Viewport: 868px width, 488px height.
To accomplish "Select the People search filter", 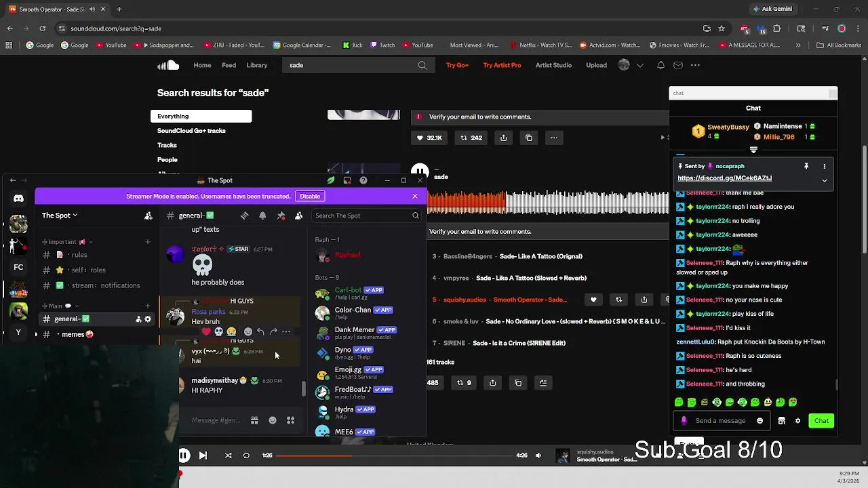I will (x=167, y=160).
